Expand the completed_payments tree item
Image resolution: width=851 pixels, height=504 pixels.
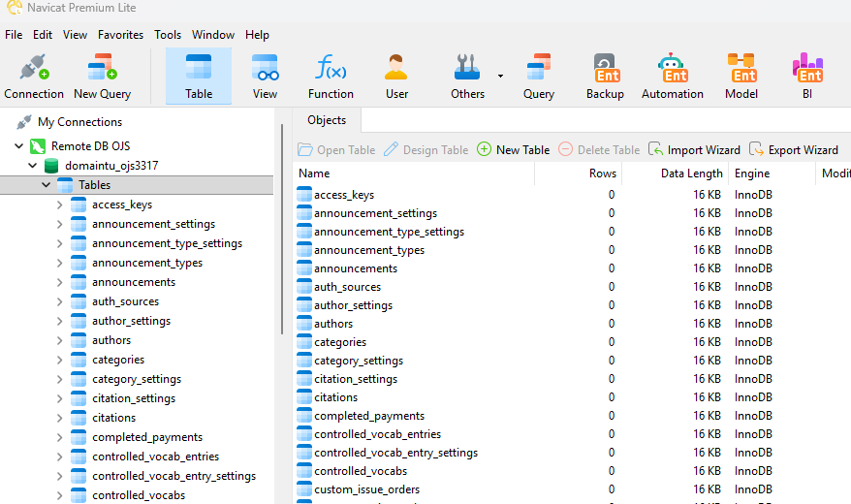(60, 437)
